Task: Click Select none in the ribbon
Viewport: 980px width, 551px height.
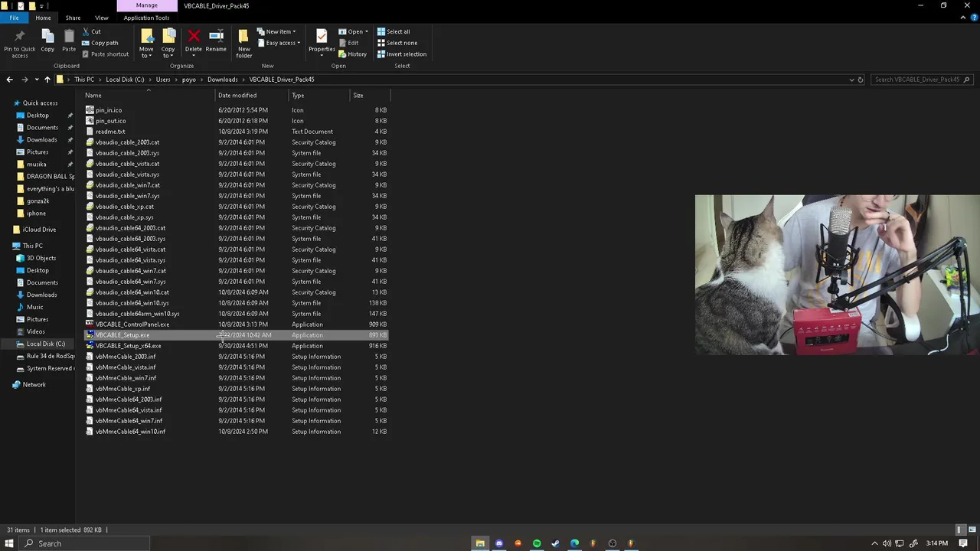Action: click(x=397, y=43)
